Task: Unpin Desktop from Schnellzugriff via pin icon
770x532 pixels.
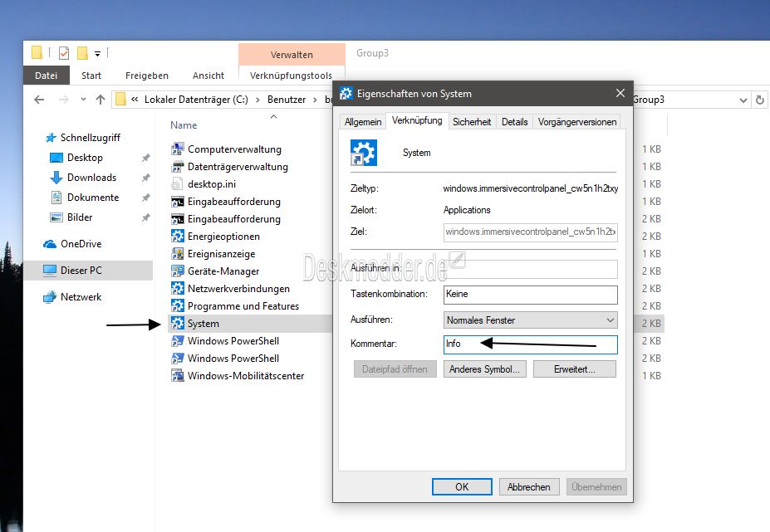Action: 146,158
